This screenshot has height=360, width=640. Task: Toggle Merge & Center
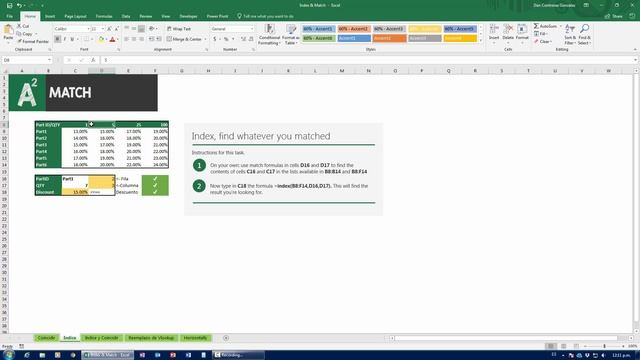tap(184, 39)
